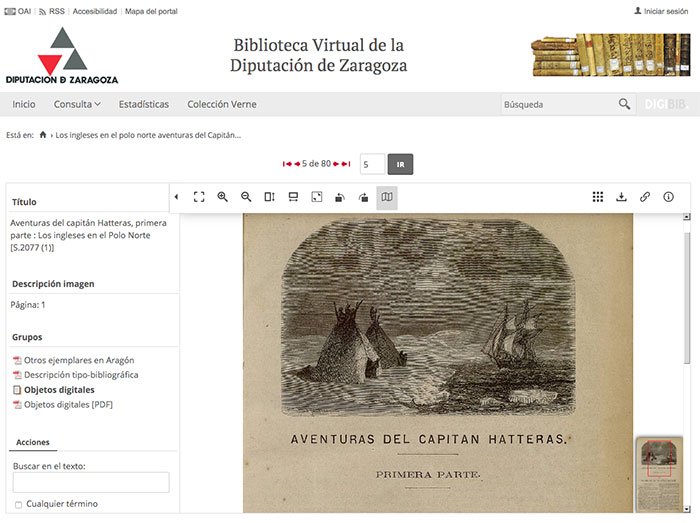The image size is (700, 523).
Task: Click the search magnifier icon
Action: point(624,104)
